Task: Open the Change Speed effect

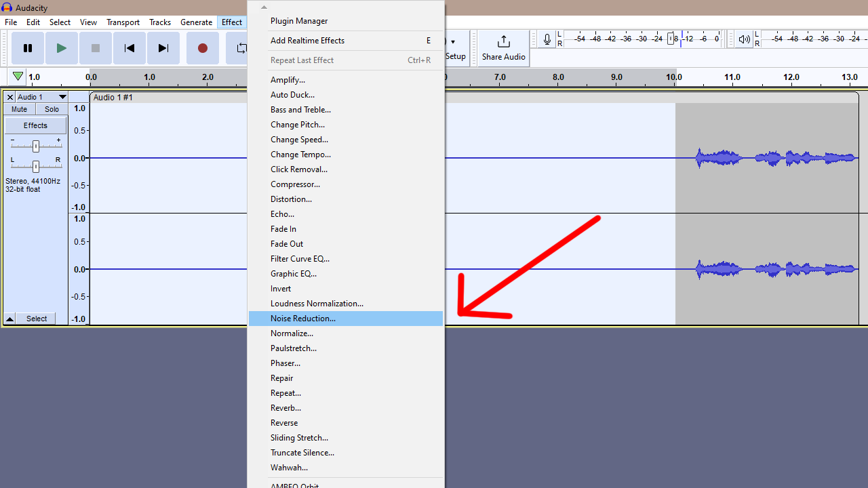Action: [x=346, y=140]
